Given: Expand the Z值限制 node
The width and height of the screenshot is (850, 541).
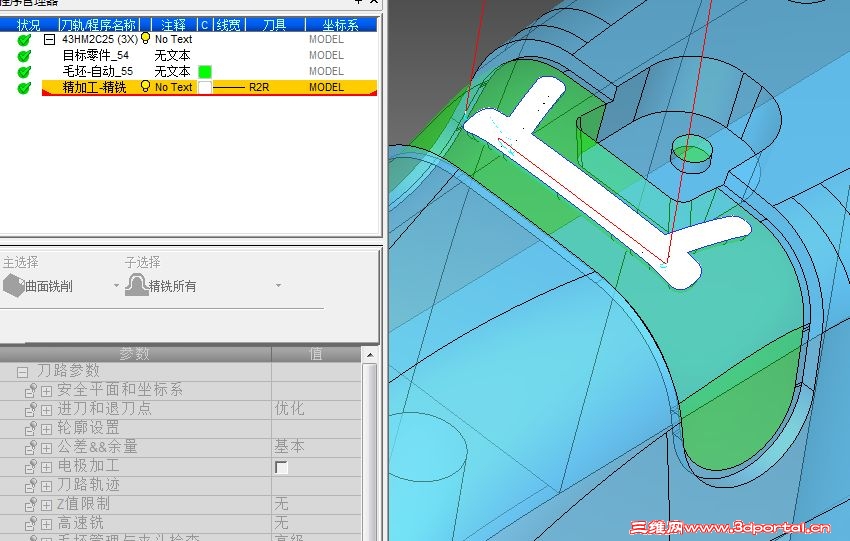Looking at the screenshot, I should pyautogui.click(x=47, y=505).
